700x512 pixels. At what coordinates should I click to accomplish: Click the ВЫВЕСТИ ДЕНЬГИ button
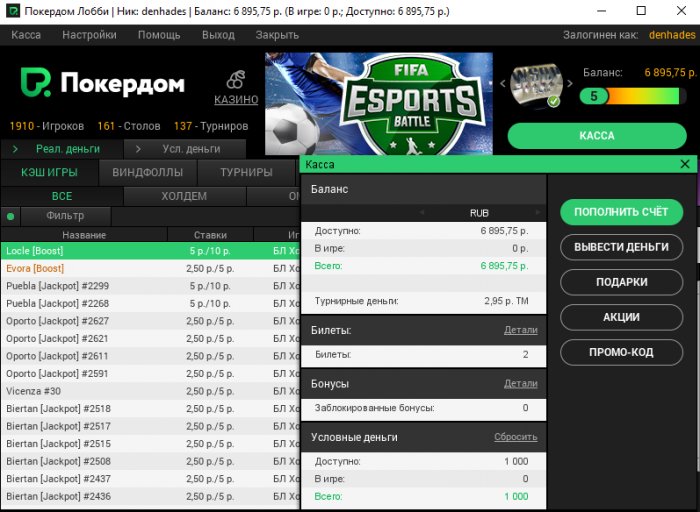(621, 247)
